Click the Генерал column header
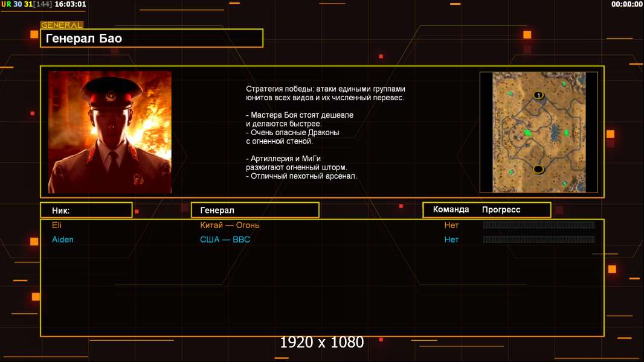This screenshot has width=644, height=362. point(255,211)
